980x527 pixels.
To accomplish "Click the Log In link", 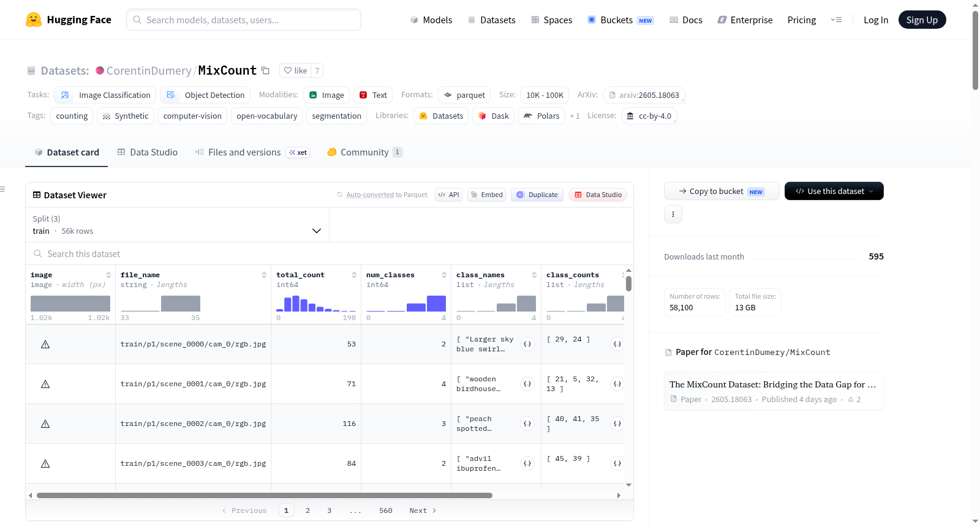I will [876, 20].
